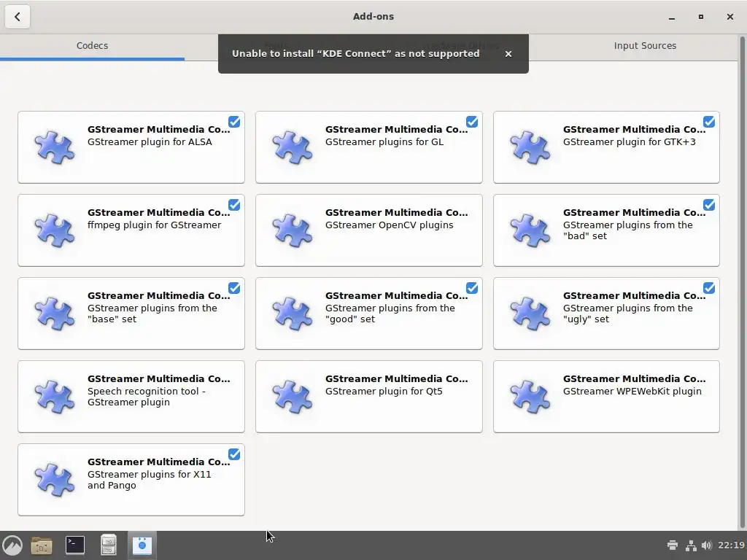Click the puzzle icon for ALSA plugin
This screenshot has width=747, height=560.
click(x=55, y=147)
